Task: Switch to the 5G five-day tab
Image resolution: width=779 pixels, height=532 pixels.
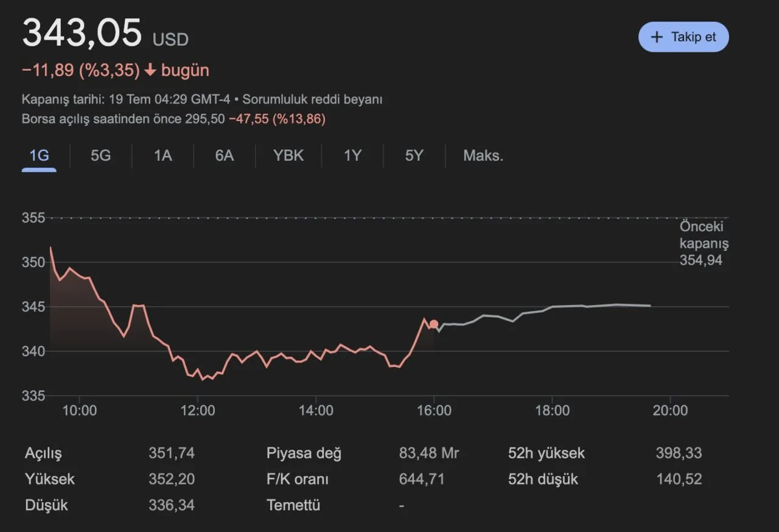Action: click(101, 156)
